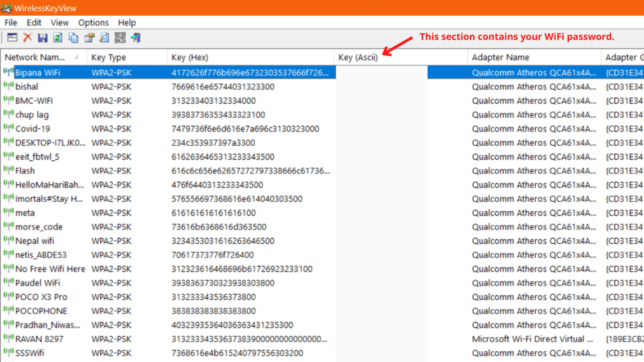Open the Options menu
The image size is (644, 362).
click(x=93, y=23)
